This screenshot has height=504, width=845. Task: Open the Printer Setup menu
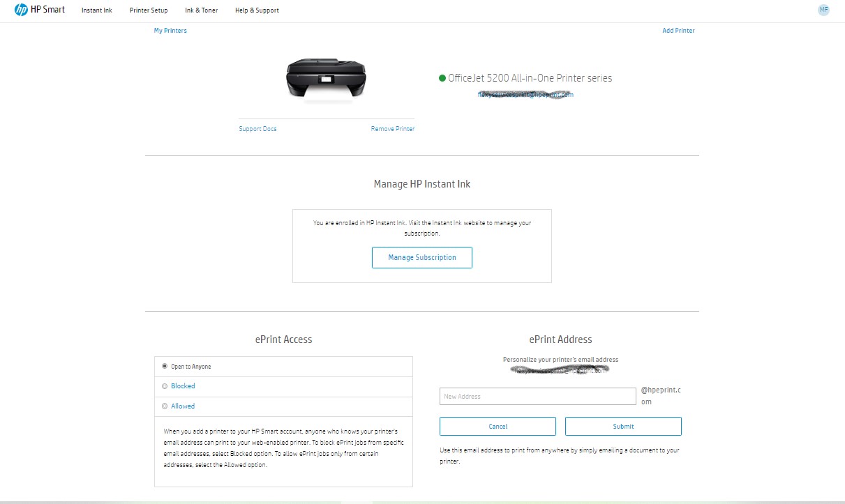tap(149, 10)
